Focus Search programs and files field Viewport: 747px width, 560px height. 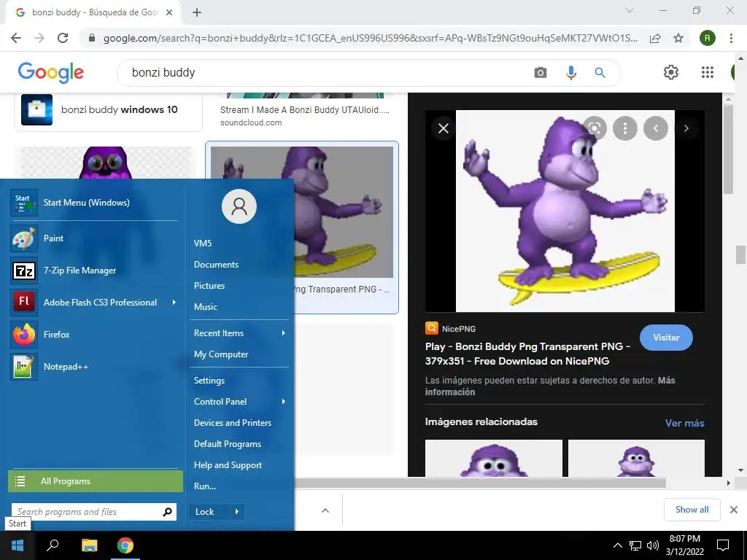pos(94,512)
